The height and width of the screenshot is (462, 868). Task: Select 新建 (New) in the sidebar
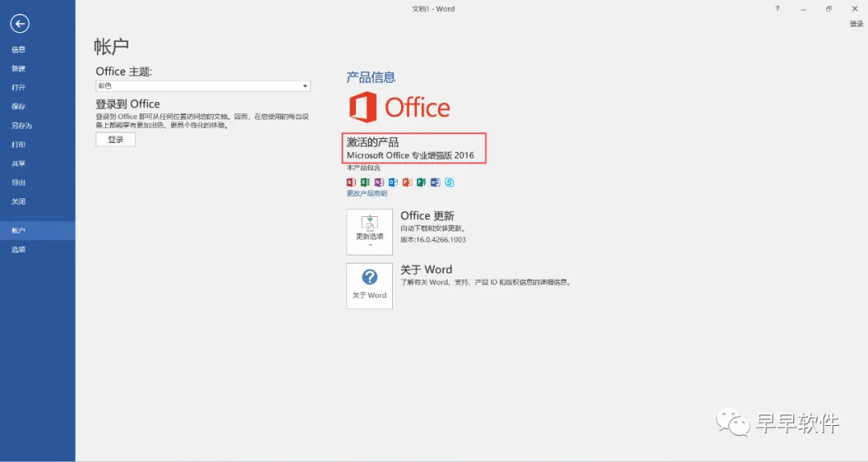tap(18, 68)
